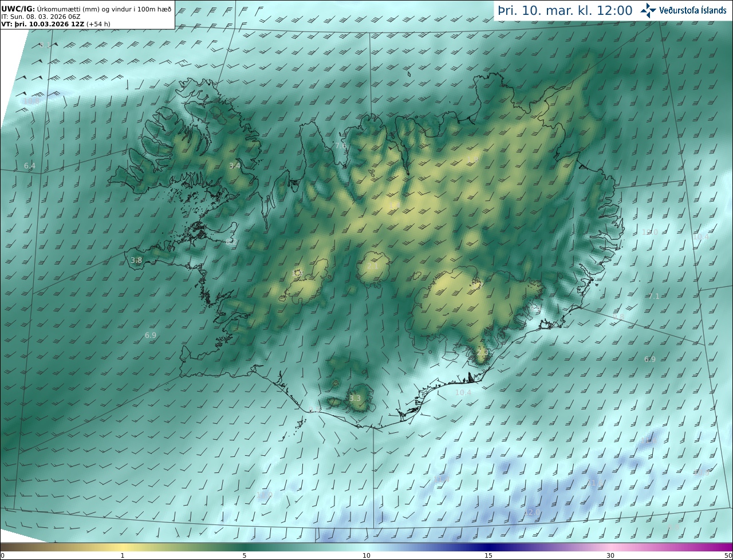Click the 3.3 value over the southern glacier
The height and width of the screenshot is (560, 733).
[x=355, y=398]
